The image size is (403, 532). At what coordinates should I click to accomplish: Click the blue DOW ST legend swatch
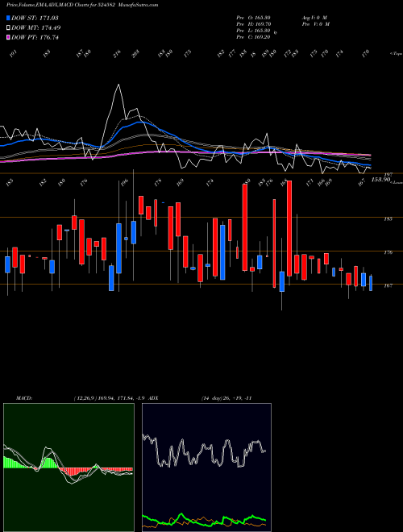point(8,18)
